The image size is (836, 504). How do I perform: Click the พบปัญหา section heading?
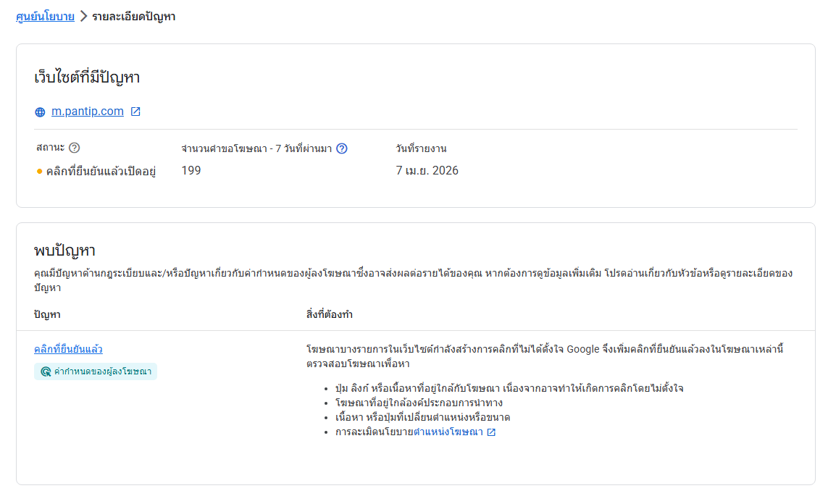pyautogui.click(x=65, y=251)
